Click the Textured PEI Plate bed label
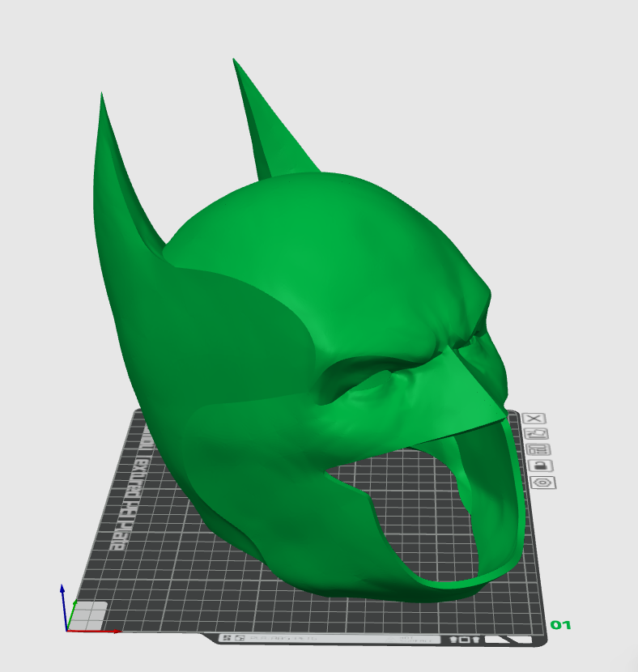 click(x=130, y=488)
